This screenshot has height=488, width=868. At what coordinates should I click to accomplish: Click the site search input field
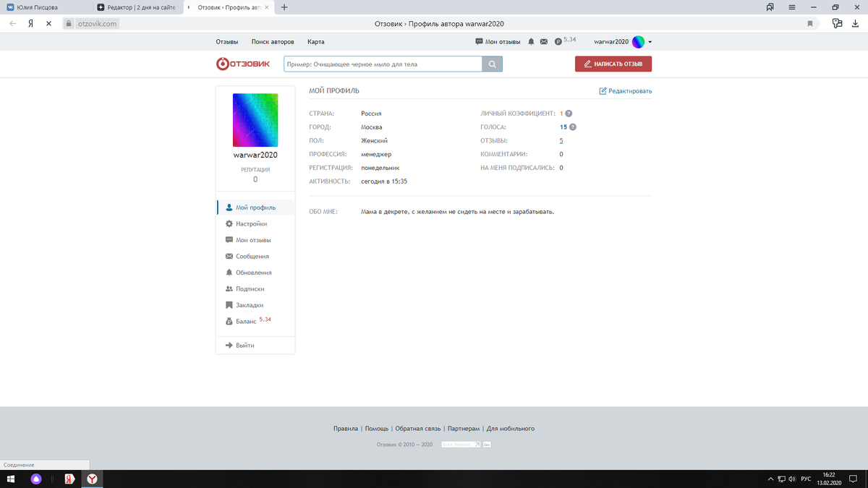click(x=383, y=64)
